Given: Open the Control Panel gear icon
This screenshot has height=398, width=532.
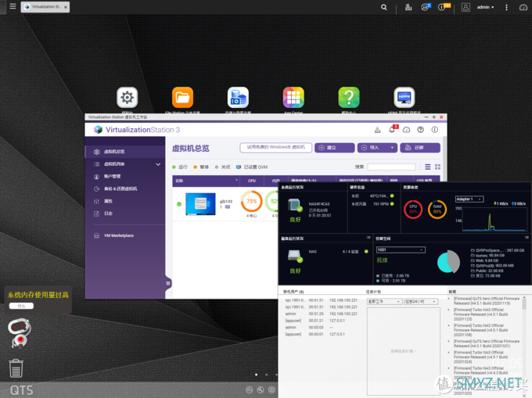Looking at the screenshot, I should pos(128,98).
